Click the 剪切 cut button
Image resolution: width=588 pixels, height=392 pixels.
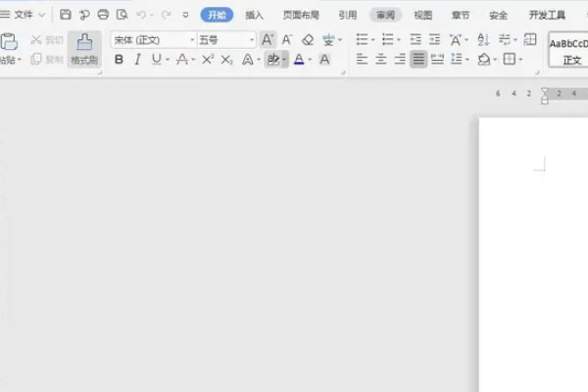click(46, 40)
